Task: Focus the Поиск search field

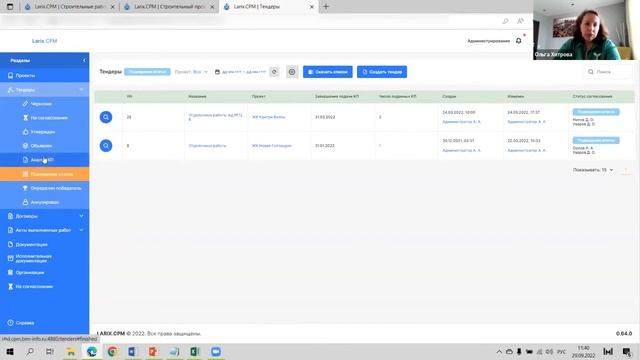Action: [x=607, y=72]
